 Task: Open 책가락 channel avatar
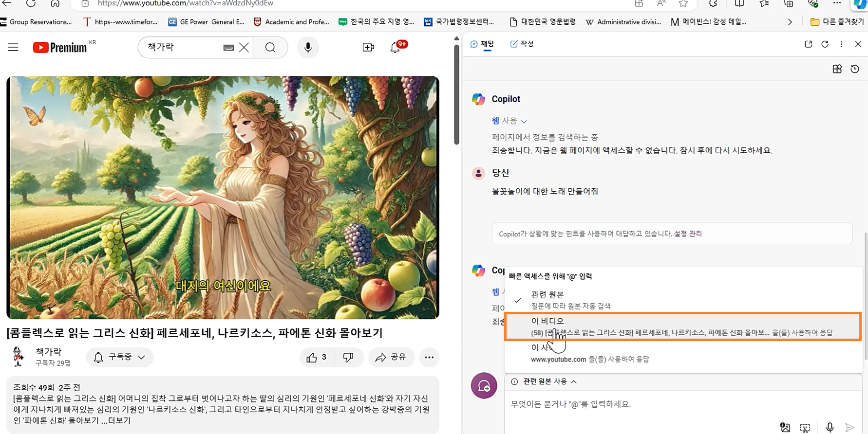tap(18, 357)
